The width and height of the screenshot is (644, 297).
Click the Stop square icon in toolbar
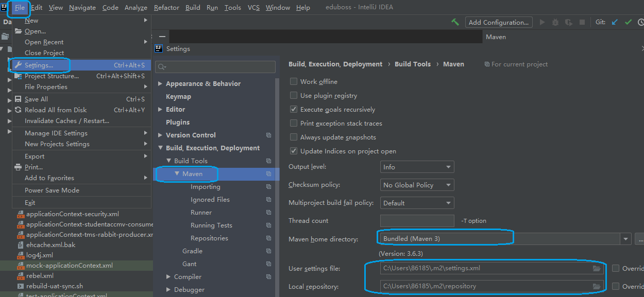point(582,22)
